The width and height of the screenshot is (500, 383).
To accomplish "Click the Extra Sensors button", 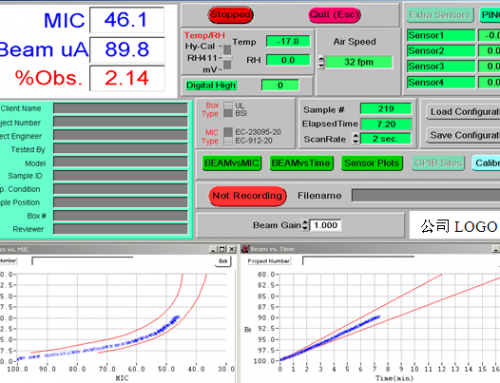I will point(440,15).
